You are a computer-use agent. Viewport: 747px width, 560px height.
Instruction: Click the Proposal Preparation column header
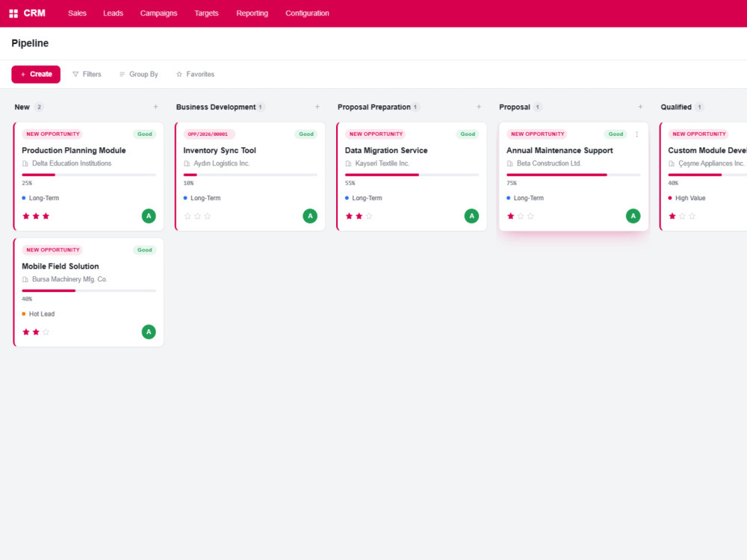pyautogui.click(x=374, y=107)
